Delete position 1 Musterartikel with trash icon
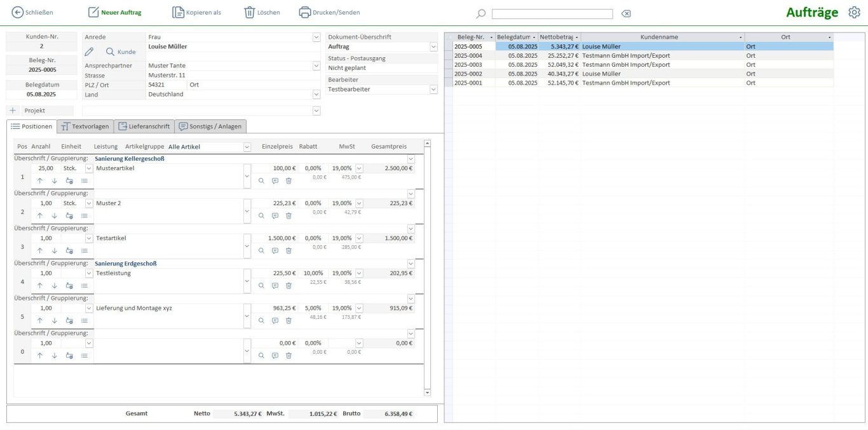Screen dimensions: 868x430 tap(288, 181)
